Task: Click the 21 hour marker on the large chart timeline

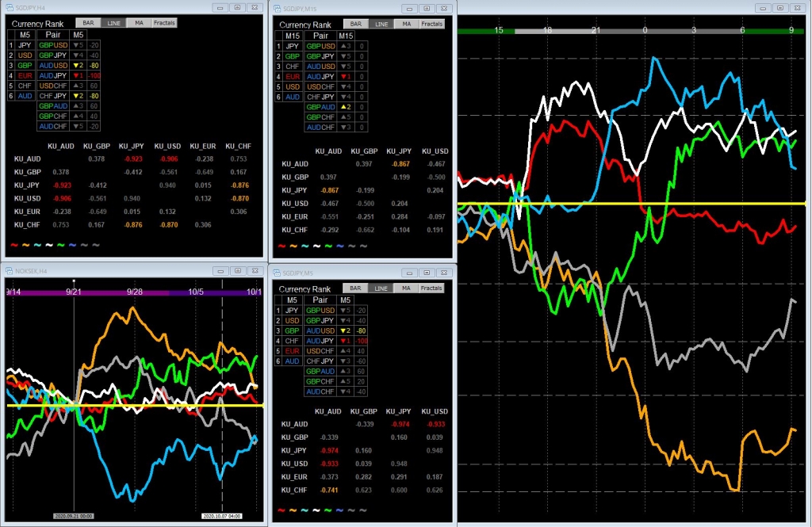Action: [595, 30]
